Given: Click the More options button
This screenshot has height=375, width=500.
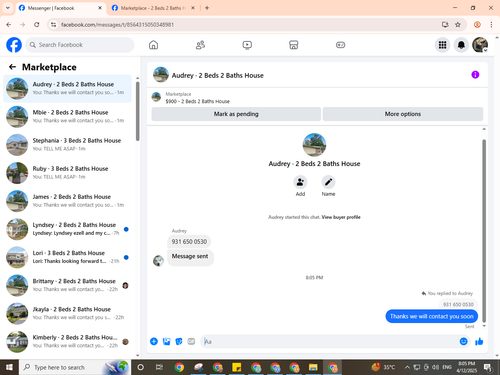Looking at the screenshot, I should (x=403, y=114).
